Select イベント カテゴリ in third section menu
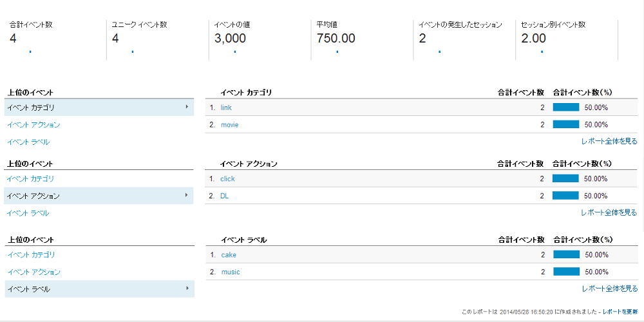Image resolution: width=644 pixels, height=322 pixels. pyautogui.click(x=31, y=254)
